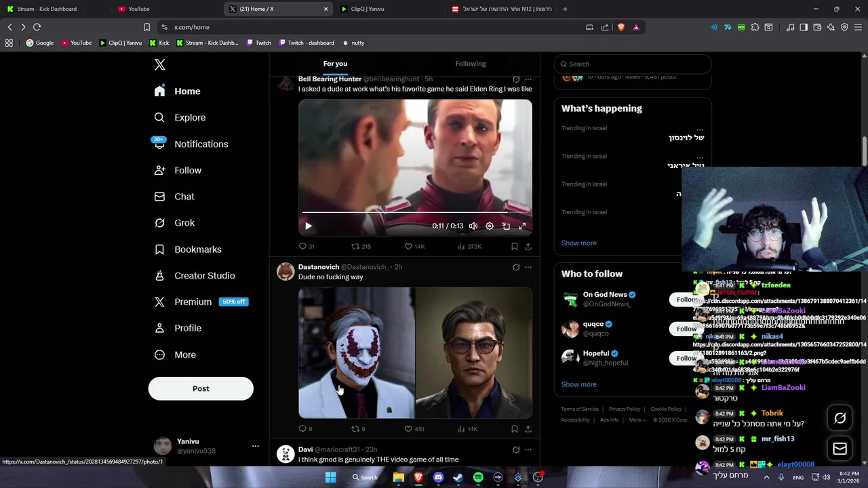Click Brave Shields lion icon

point(621,27)
